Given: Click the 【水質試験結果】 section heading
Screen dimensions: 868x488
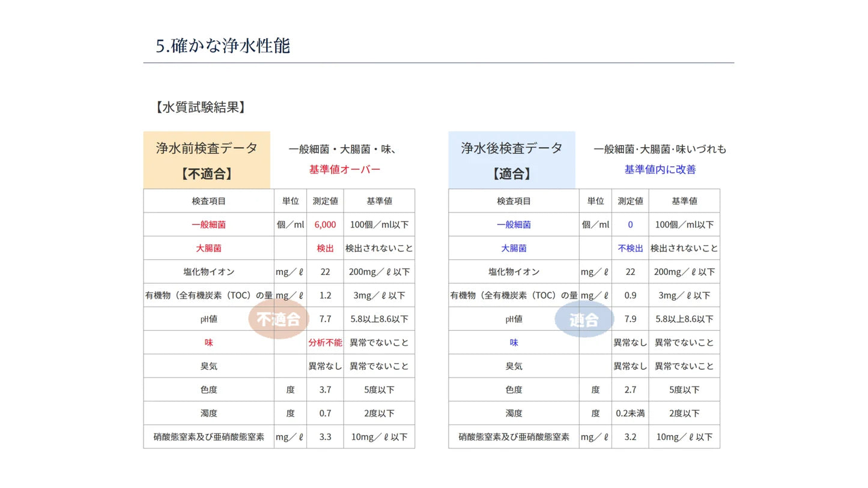Looking at the screenshot, I should [x=199, y=107].
